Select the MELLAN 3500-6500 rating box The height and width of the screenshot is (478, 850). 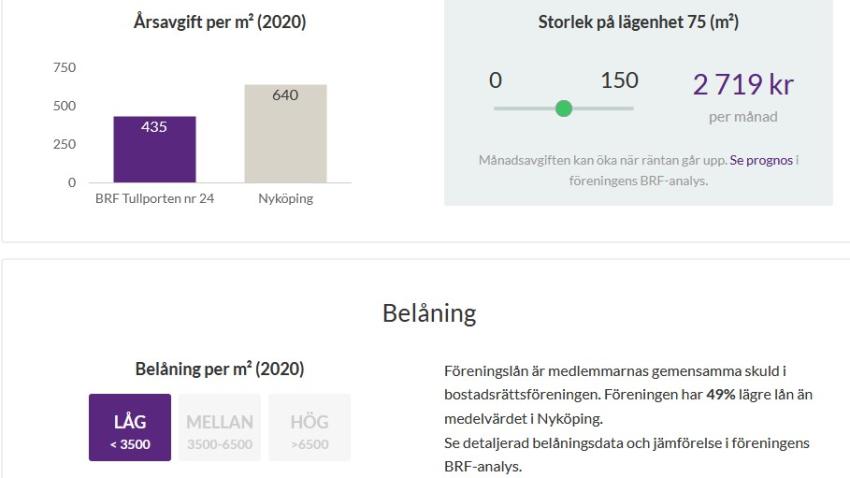220,428
